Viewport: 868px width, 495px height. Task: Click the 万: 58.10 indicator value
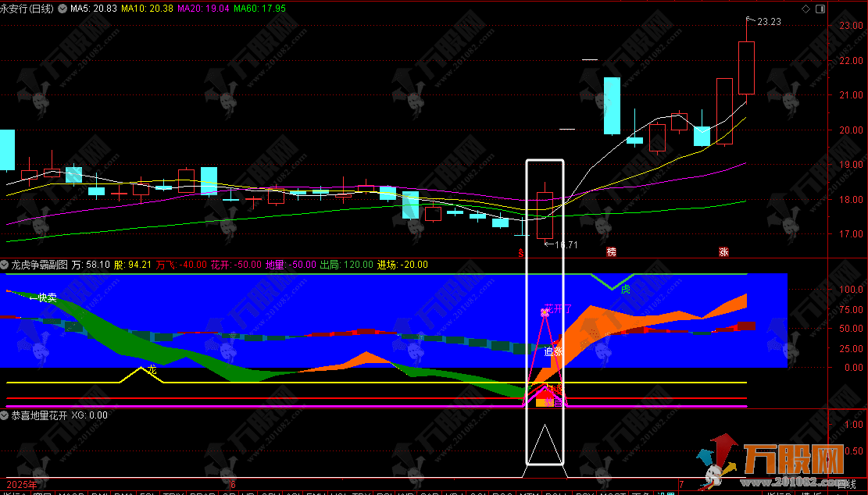tap(91, 265)
